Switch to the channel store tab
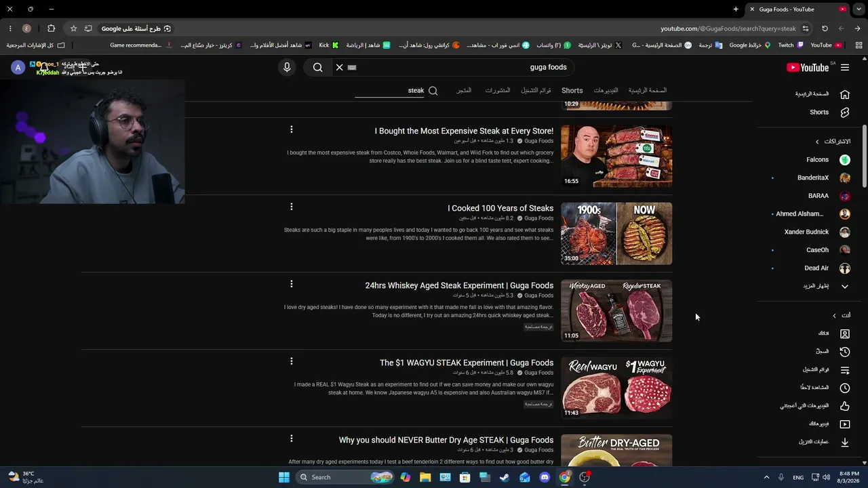The height and width of the screenshot is (488, 868). 464,90
